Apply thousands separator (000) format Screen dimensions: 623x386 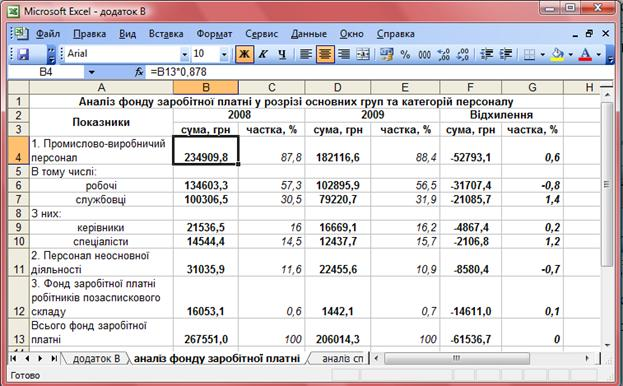click(424, 54)
